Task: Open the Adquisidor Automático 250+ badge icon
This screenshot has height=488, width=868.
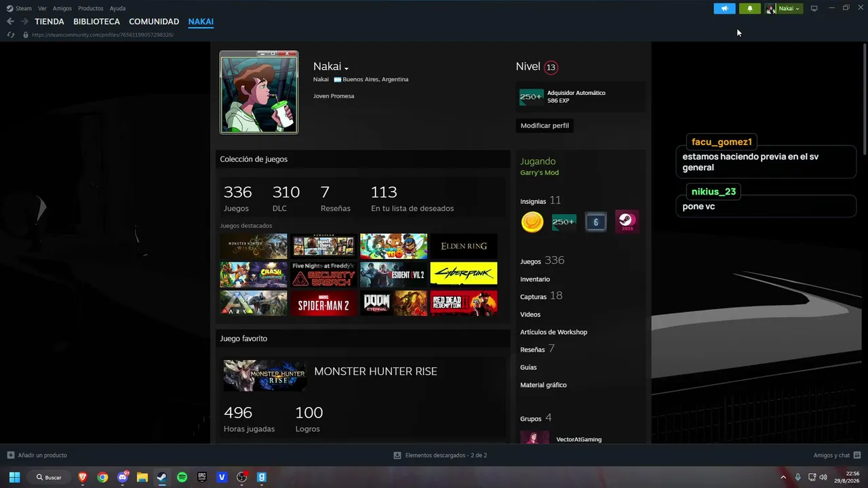Action: (532, 97)
